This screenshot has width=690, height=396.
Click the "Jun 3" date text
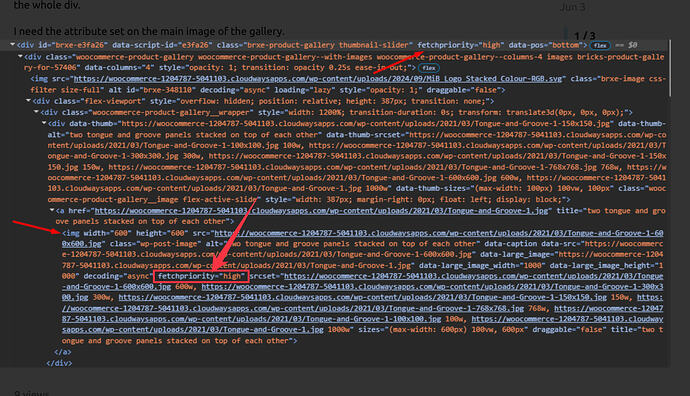573,7
